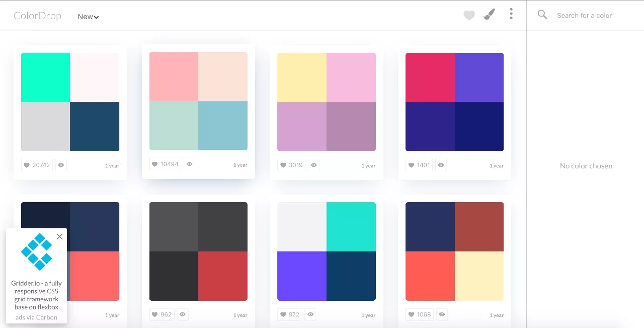Click the paintbrush icon in the header
The image size is (644, 328).
(489, 15)
